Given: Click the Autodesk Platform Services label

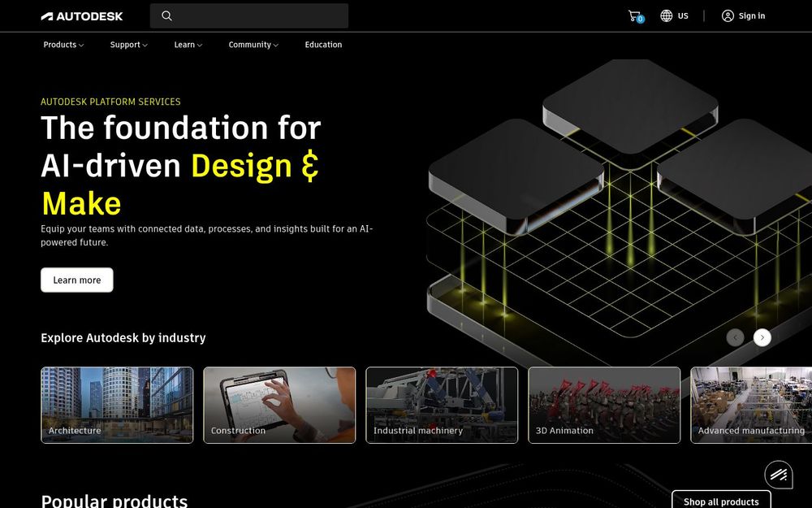Looking at the screenshot, I should [110, 102].
